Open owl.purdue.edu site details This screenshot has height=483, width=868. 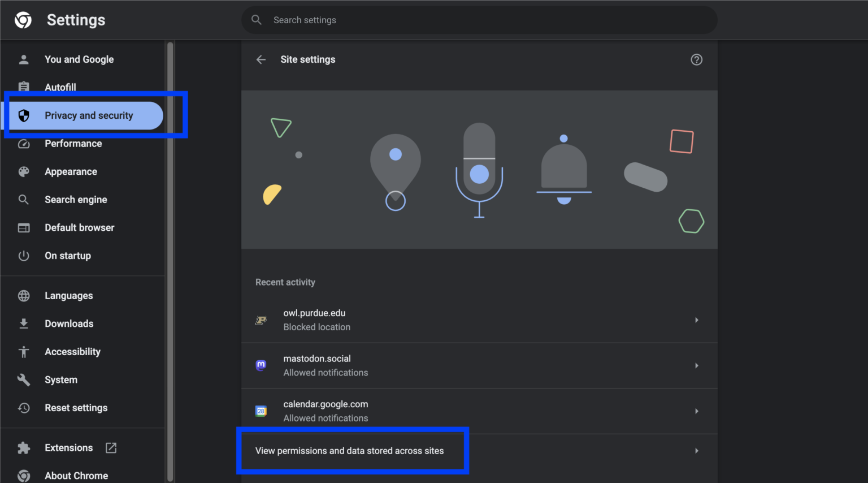(x=479, y=320)
